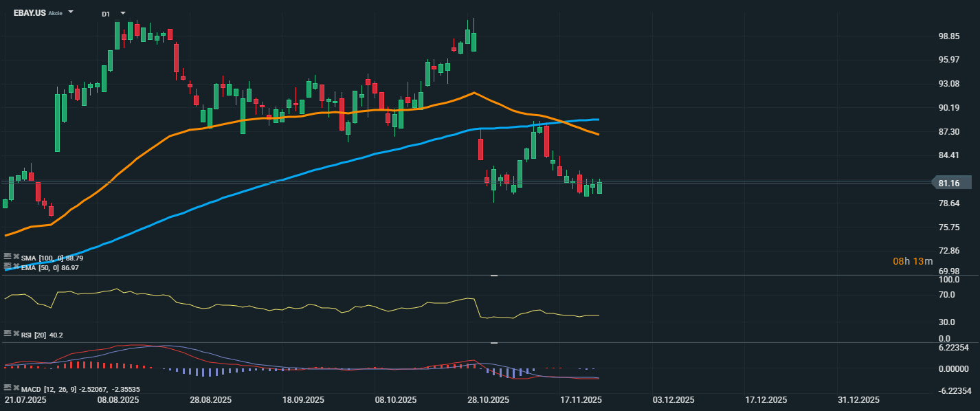Click the EBAY.US symbol name
The width and height of the screenshot is (980, 411).
click(30, 13)
